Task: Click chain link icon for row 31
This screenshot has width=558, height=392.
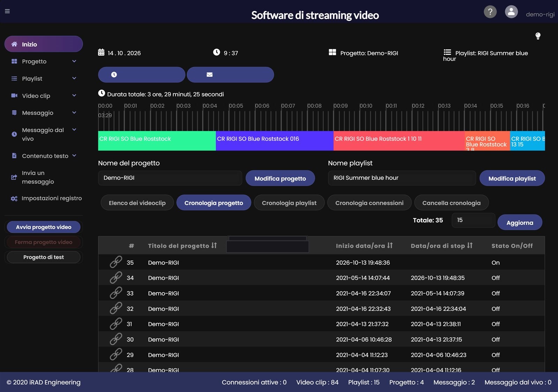Action: click(x=116, y=324)
